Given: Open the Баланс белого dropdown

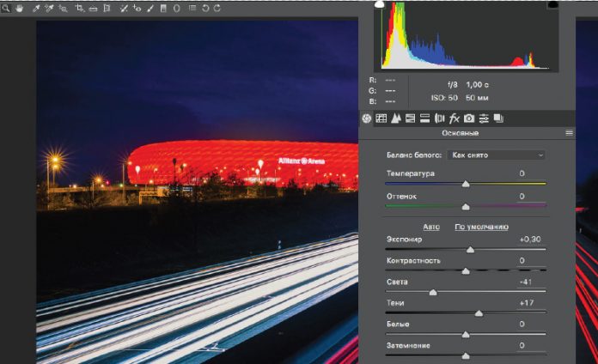Looking at the screenshot, I should [x=497, y=155].
